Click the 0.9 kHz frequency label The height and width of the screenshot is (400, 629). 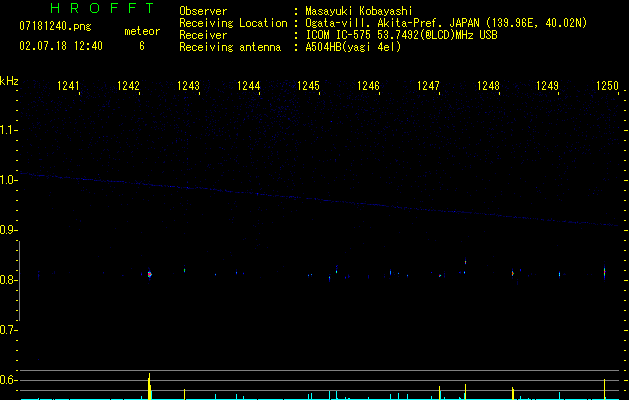coord(7,230)
